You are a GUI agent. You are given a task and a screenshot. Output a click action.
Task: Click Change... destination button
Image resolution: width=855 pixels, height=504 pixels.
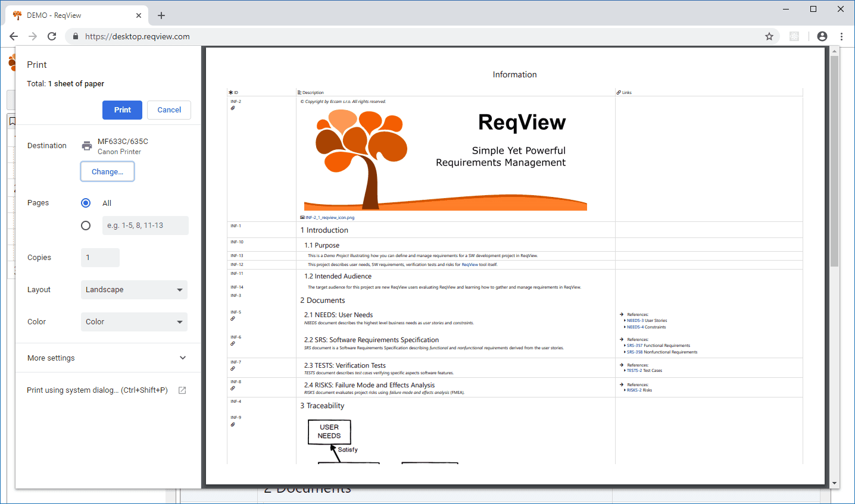click(x=107, y=171)
